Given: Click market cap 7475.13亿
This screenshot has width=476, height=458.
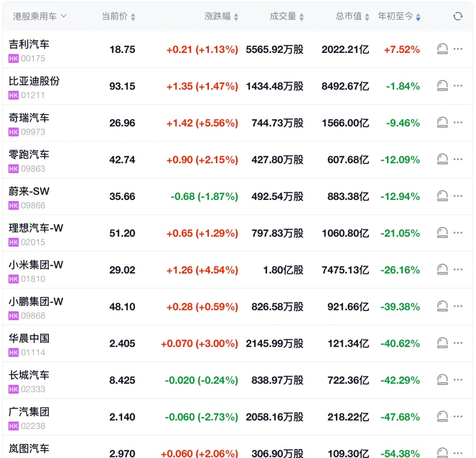Looking at the screenshot, I should coord(346,270).
